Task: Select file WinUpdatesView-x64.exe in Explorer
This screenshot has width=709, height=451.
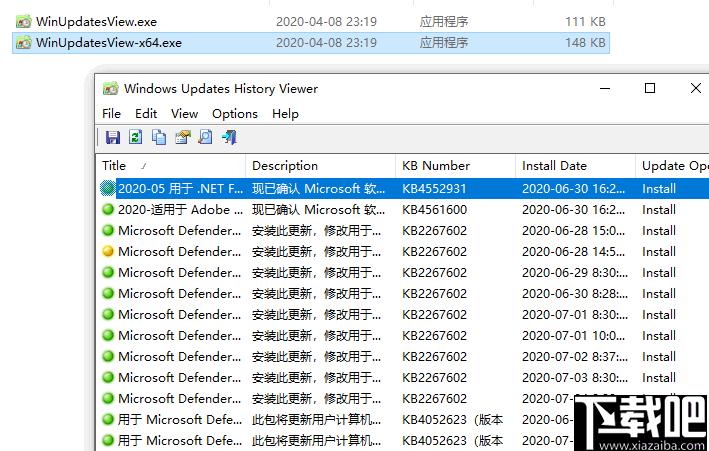Action: click(109, 43)
